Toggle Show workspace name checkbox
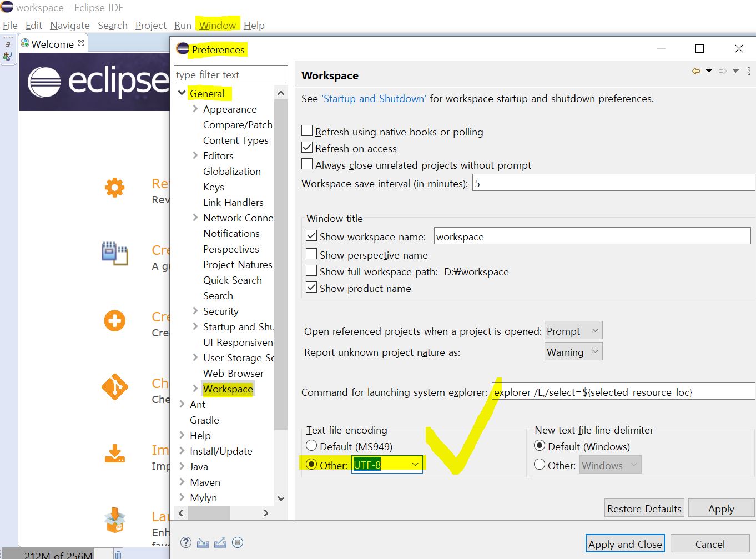Screen dimensions: 756x559 (x=311, y=236)
